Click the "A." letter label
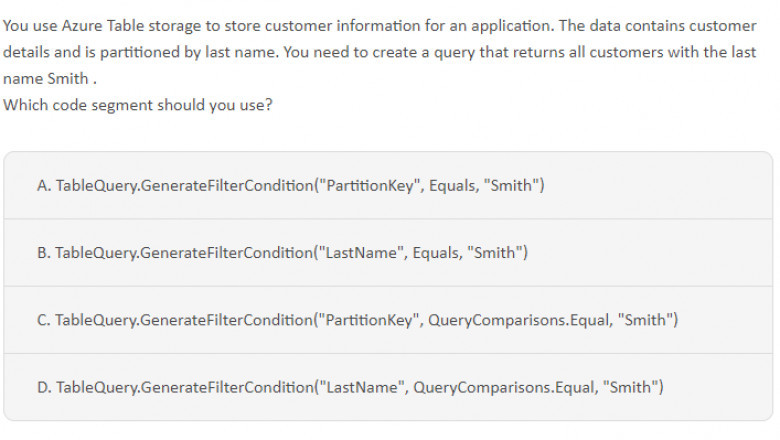The width and height of the screenshot is (780, 440). point(44,185)
